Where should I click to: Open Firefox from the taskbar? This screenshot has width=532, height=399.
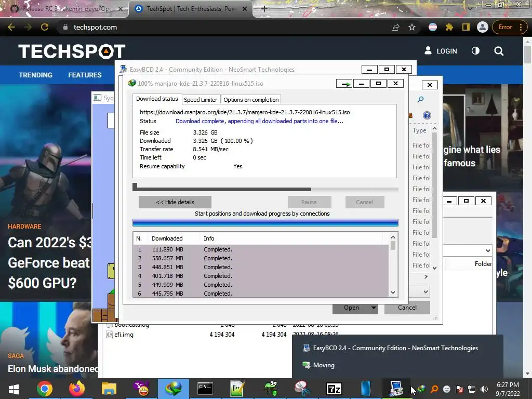pos(77,389)
